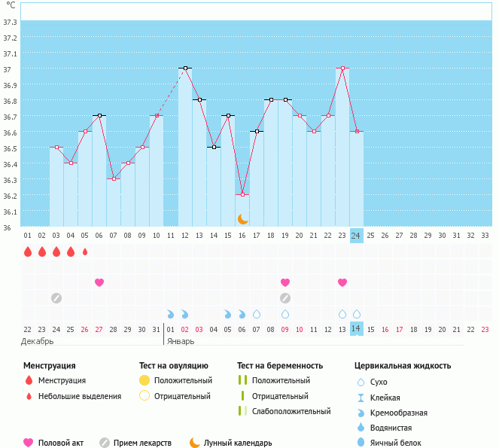This screenshot has height=448, width=499.
Task: Click the dry cervical fluid icon on day 24
Action: [x=357, y=314]
